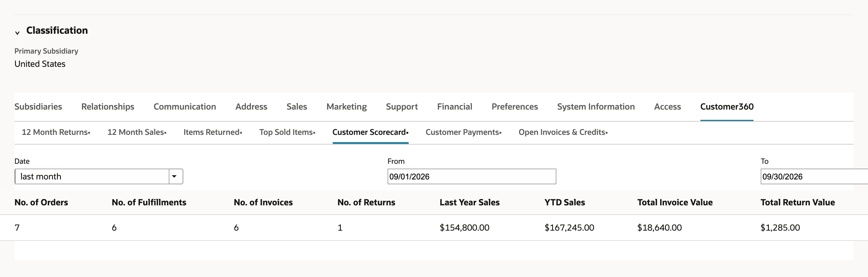This screenshot has width=868, height=277.
Task: Click the No. of Orders column header
Action: tap(41, 202)
